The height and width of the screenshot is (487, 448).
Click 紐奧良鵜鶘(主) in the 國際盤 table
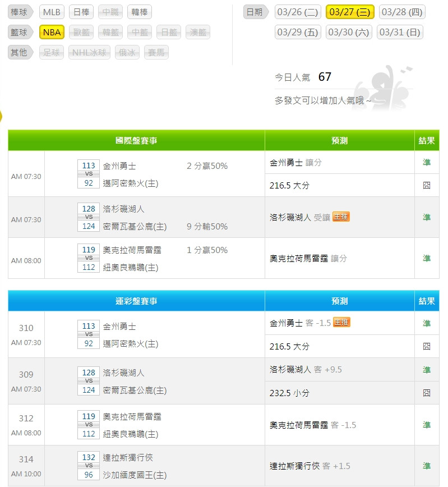pyautogui.click(x=131, y=268)
